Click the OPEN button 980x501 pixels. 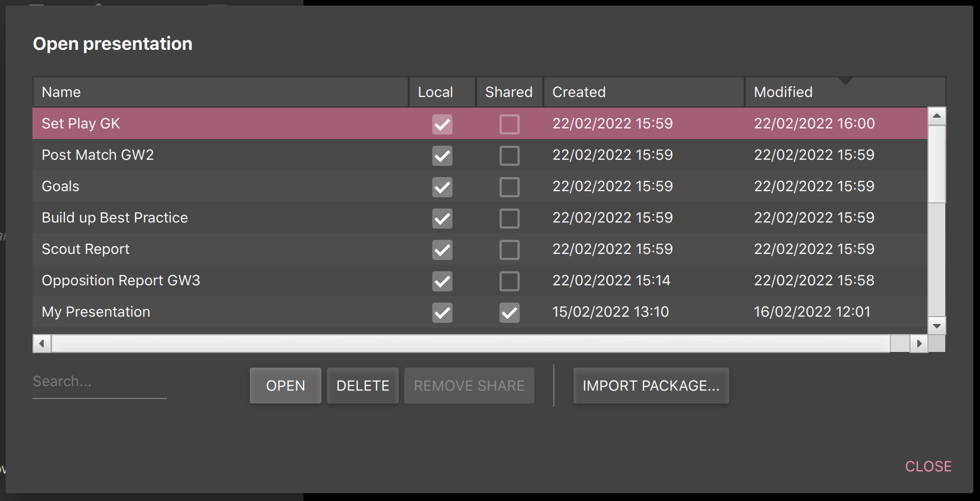[x=286, y=386]
